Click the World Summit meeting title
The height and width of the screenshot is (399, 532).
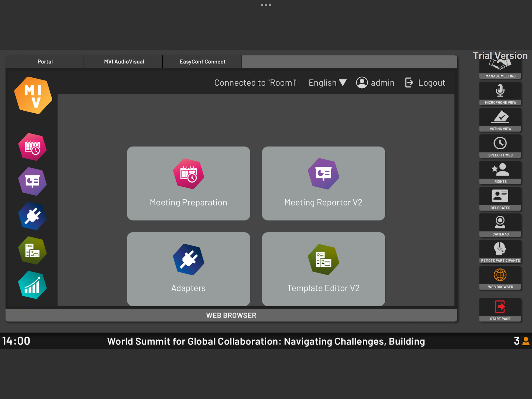(x=266, y=341)
